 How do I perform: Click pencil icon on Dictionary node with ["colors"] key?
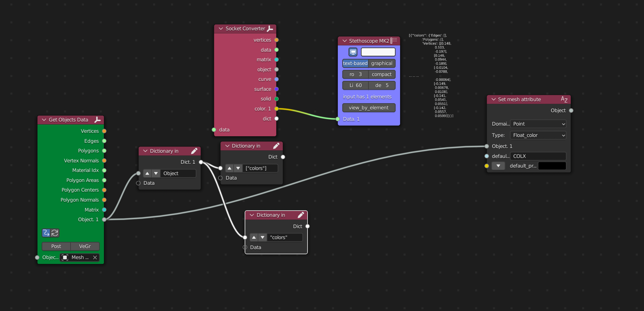276,146
